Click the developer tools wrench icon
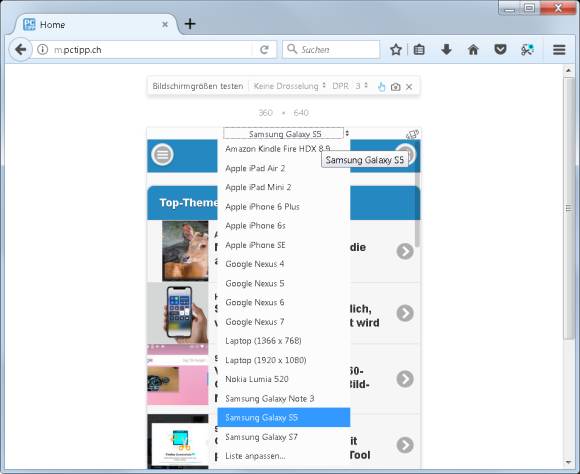Screen dimensions: 580x474 point(527,50)
